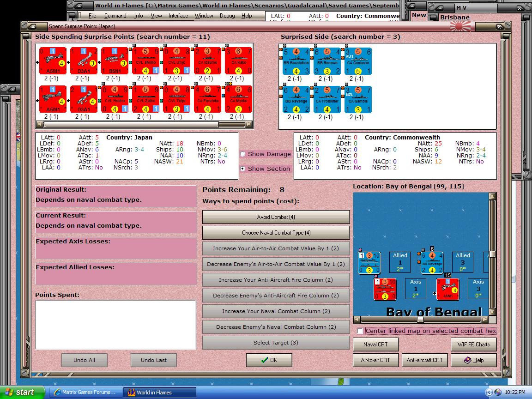The width and height of the screenshot is (532, 399).
Task: Select the CA Canberra cruiser counter
Action: tap(358, 61)
